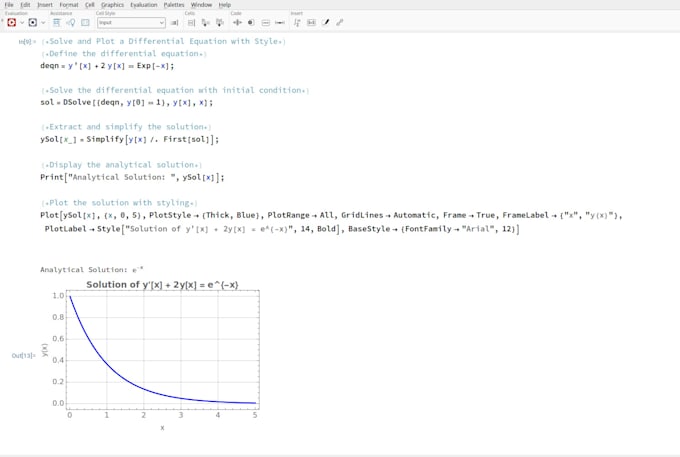Click the red Evaluate cells icon

12,23
